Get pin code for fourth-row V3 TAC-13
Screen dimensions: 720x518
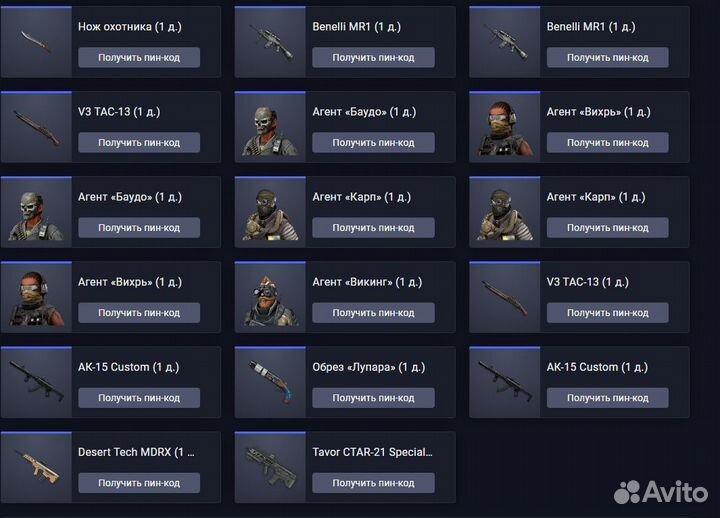tap(608, 313)
